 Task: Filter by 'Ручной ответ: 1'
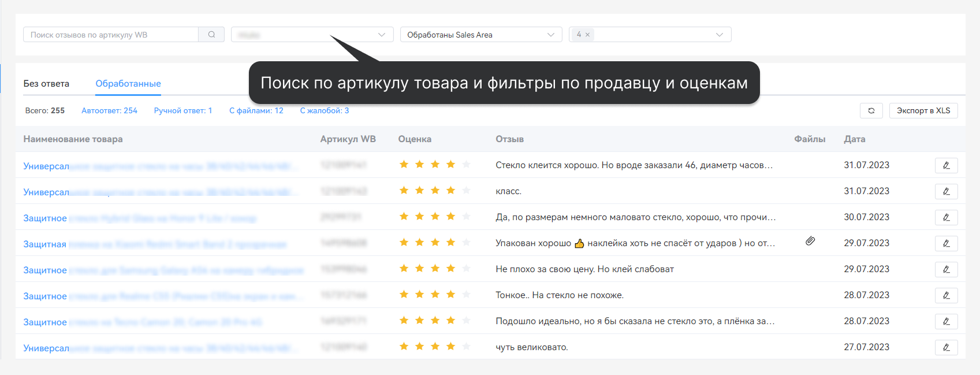click(x=183, y=110)
